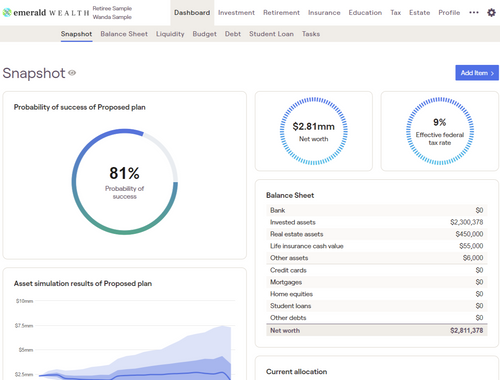Click the Add Item button
This screenshot has height=380, width=500.
click(x=477, y=73)
